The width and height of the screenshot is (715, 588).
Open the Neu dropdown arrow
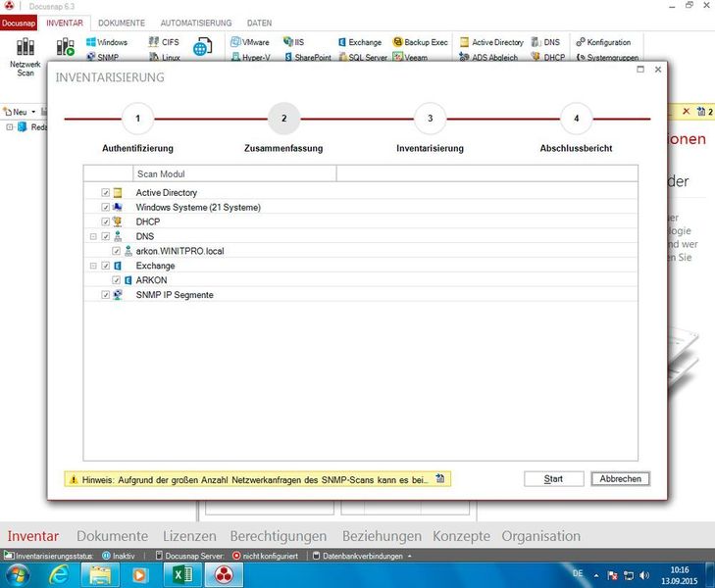click(33, 112)
